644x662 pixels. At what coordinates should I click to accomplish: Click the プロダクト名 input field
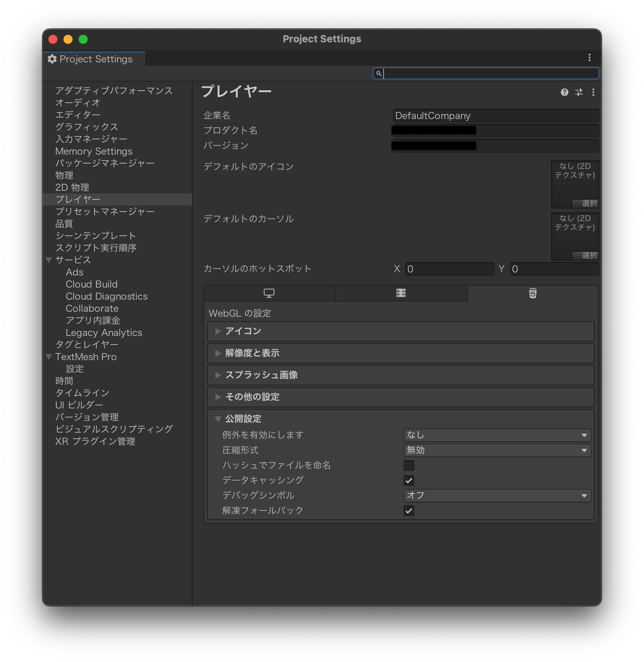[496, 131]
